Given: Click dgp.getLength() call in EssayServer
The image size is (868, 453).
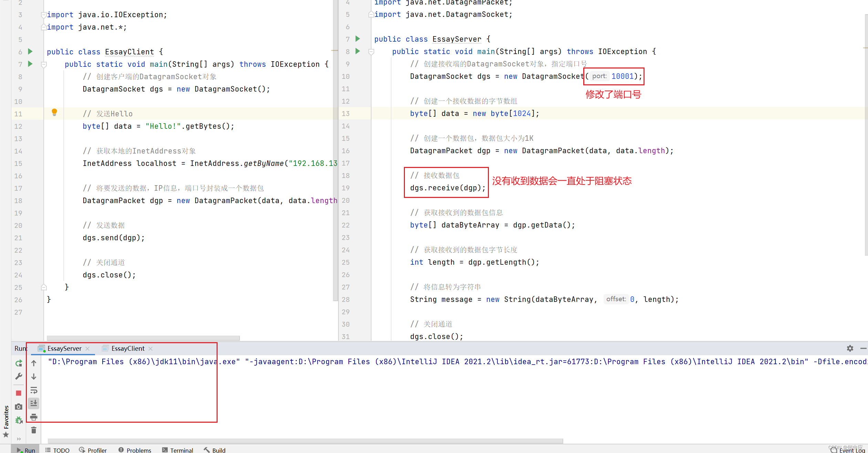Looking at the screenshot, I should [503, 262].
